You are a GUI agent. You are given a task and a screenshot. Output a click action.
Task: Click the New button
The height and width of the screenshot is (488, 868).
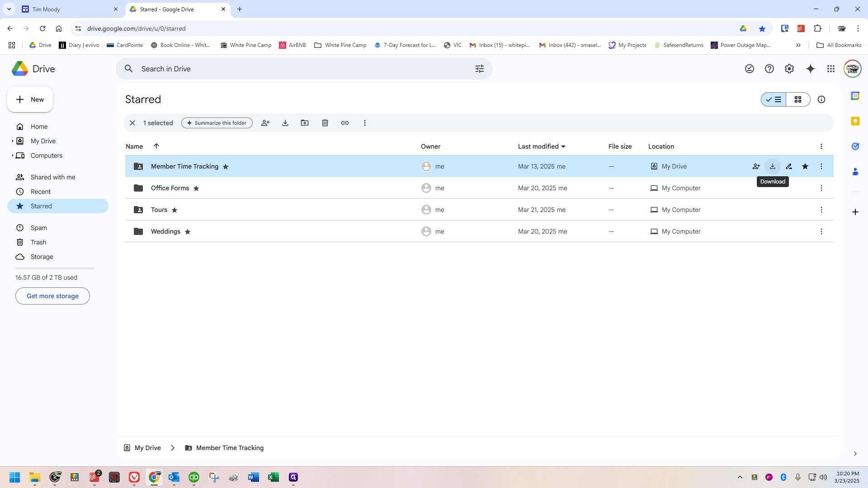coord(30,99)
